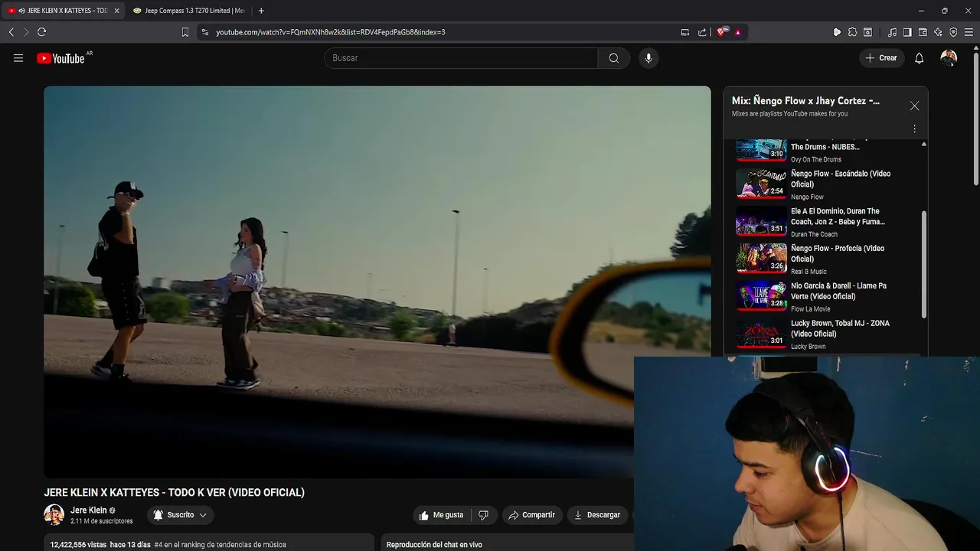Viewport: 980px width, 551px height.
Task: Reload the page
Action: tap(42, 32)
